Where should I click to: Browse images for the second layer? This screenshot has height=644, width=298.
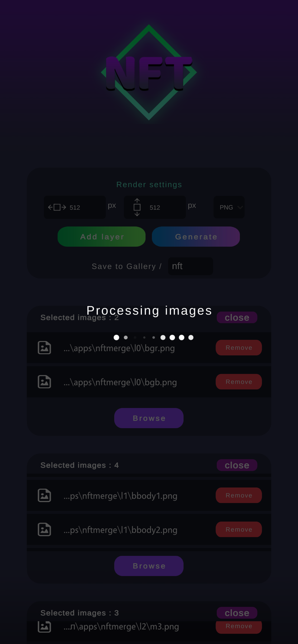[x=149, y=566]
